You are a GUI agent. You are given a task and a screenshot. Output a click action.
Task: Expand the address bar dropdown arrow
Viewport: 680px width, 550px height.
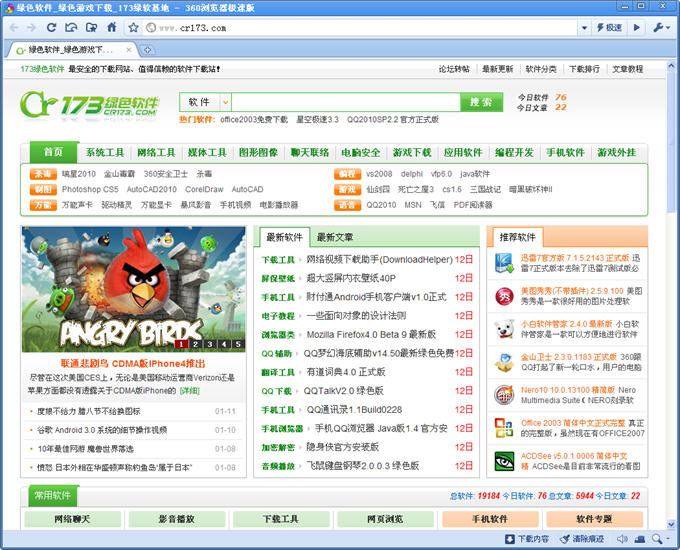point(584,28)
